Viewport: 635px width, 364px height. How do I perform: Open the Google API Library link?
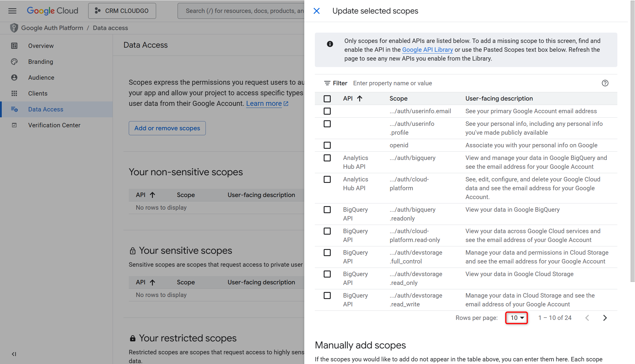(427, 49)
